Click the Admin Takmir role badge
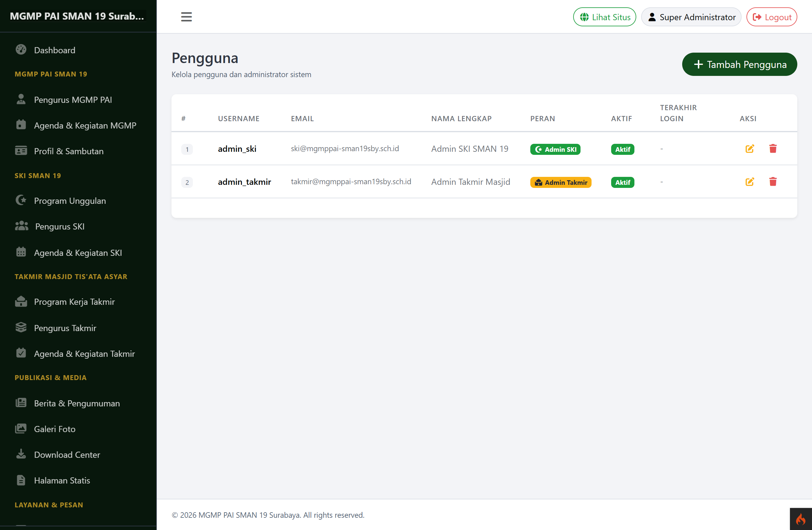812x530 pixels. click(x=561, y=182)
